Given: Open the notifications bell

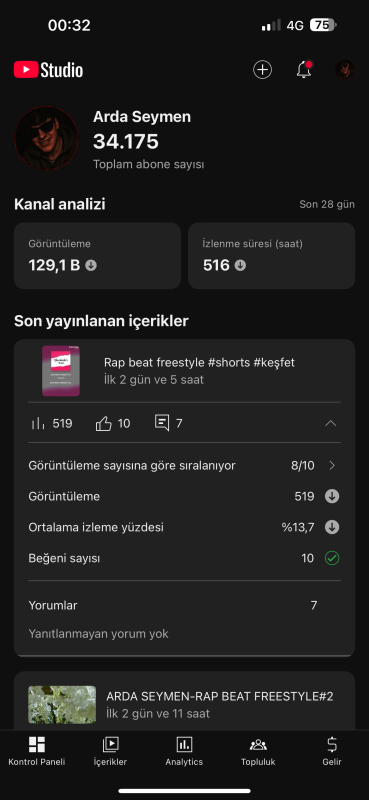Looking at the screenshot, I should 304,70.
